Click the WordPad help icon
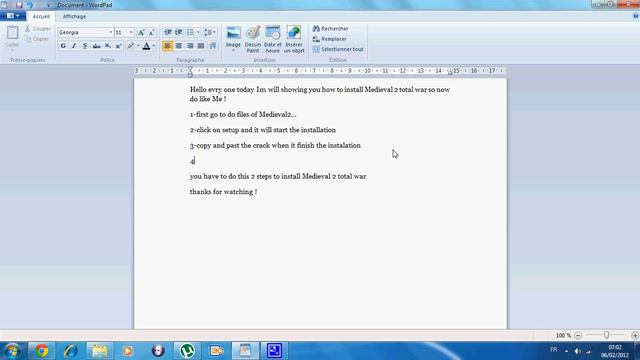The image size is (640, 360). [x=636, y=16]
